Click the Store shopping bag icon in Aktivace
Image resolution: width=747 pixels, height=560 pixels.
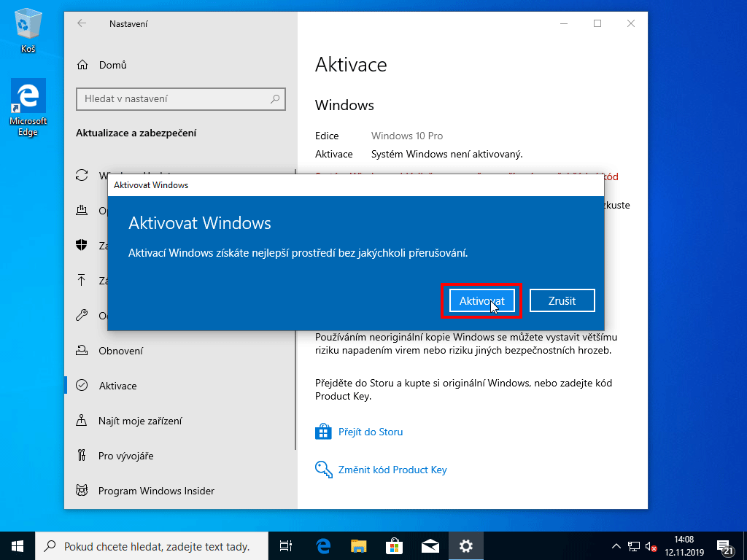pos(323,432)
